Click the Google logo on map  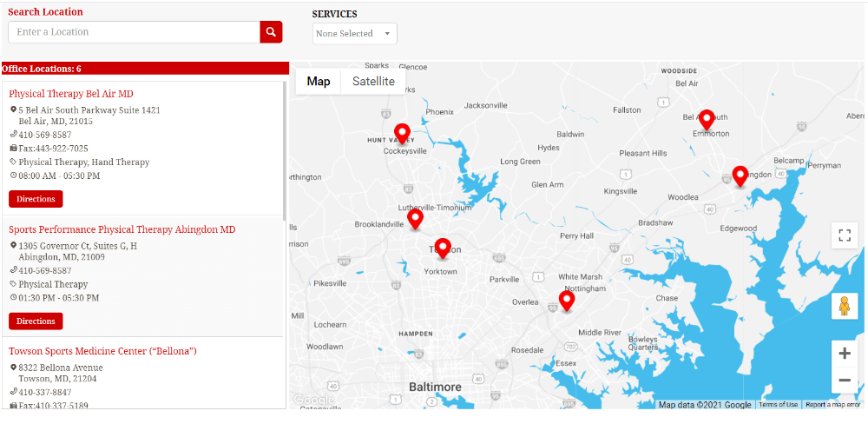click(x=312, y=400)
